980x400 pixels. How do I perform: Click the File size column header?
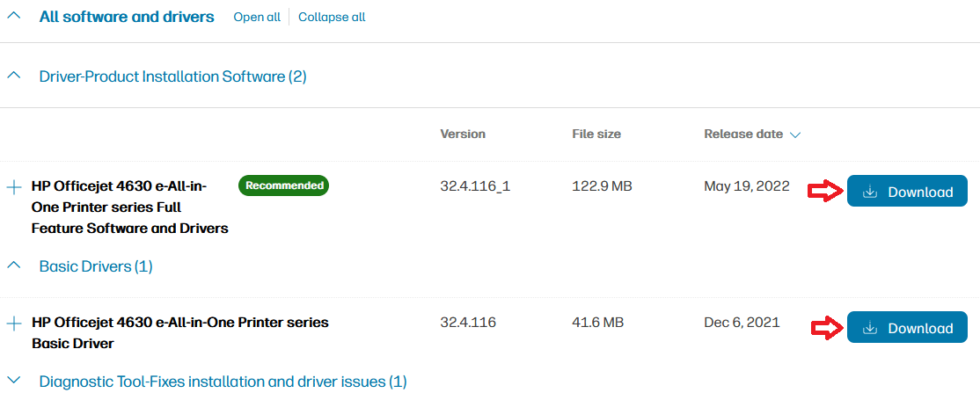[x=596, y=135]
